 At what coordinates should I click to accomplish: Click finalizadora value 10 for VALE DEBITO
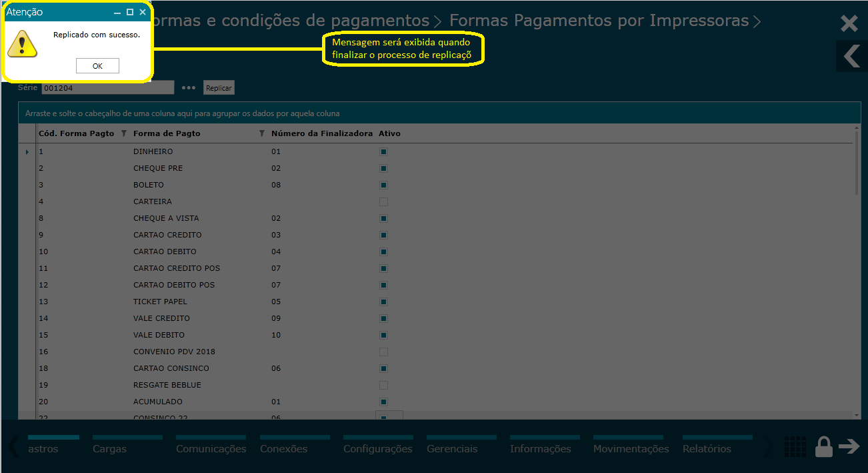pos(276,335)
